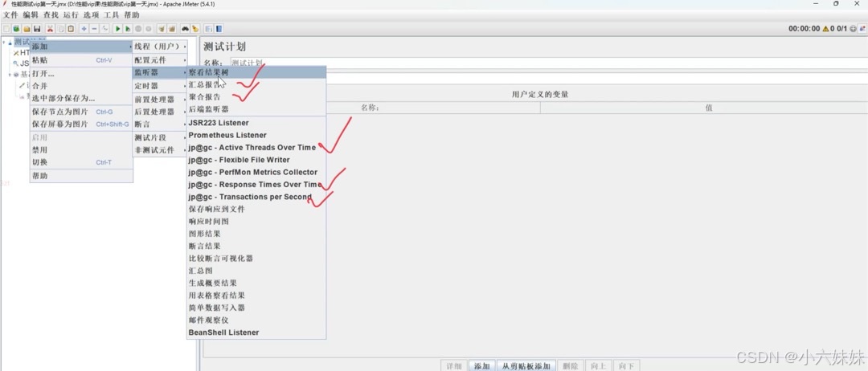868x371 pixels.
Task: Click the Paste clipboard toolbar icon
Action: (x=71, y=28)
